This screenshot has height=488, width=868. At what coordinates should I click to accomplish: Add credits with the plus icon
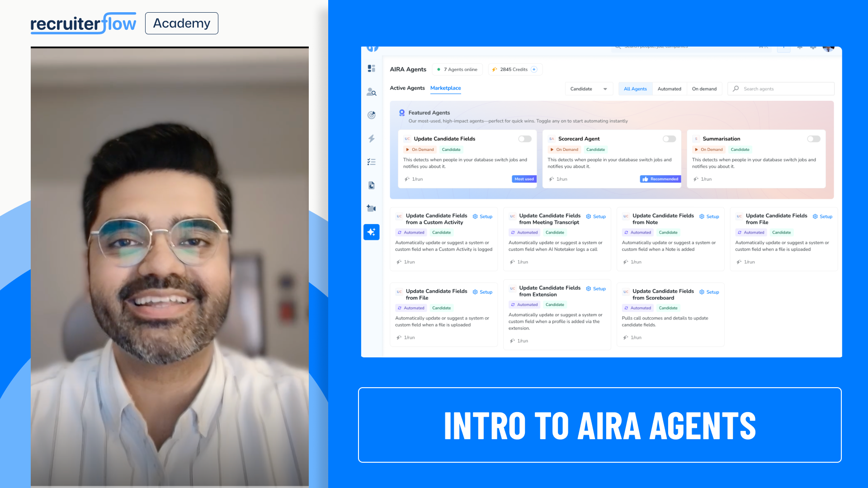click(x=534, y=70)
